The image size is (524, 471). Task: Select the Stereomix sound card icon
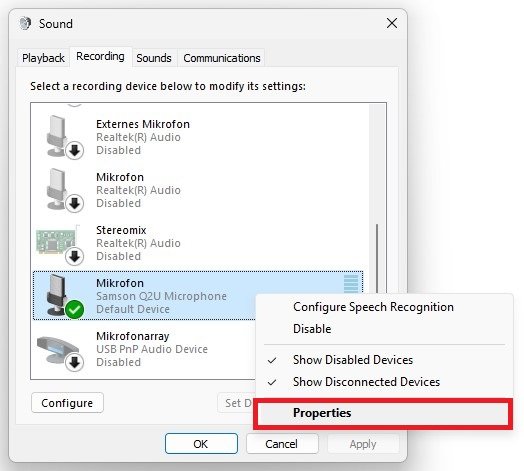click(59, 244)
